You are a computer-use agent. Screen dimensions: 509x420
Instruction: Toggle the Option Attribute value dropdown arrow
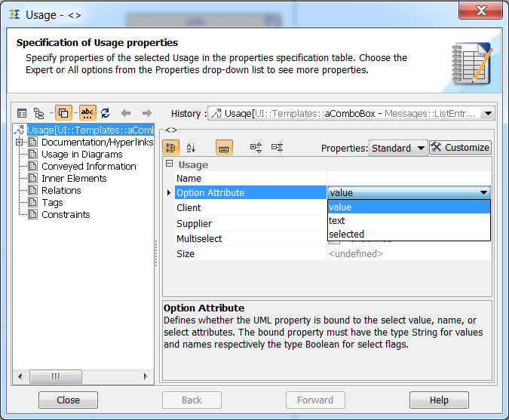483,192
